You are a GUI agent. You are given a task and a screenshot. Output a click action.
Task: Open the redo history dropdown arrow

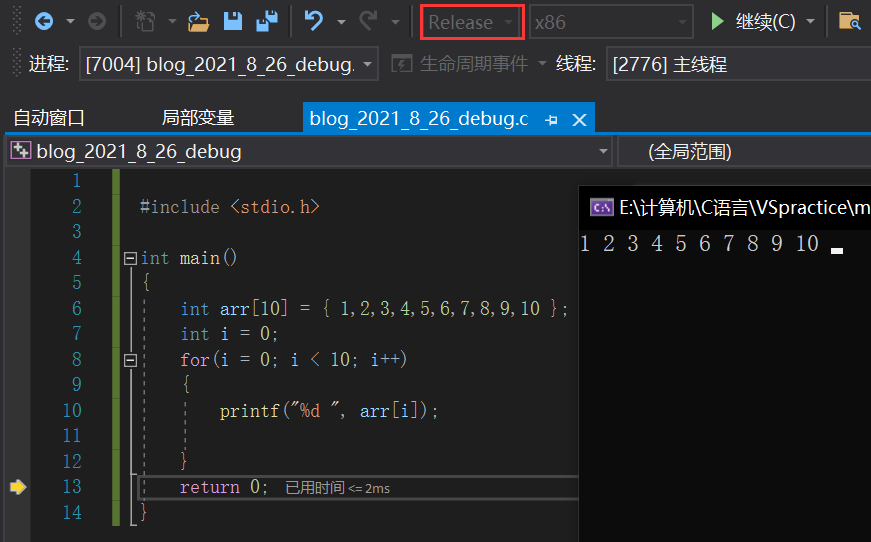(x=396, y=22)
